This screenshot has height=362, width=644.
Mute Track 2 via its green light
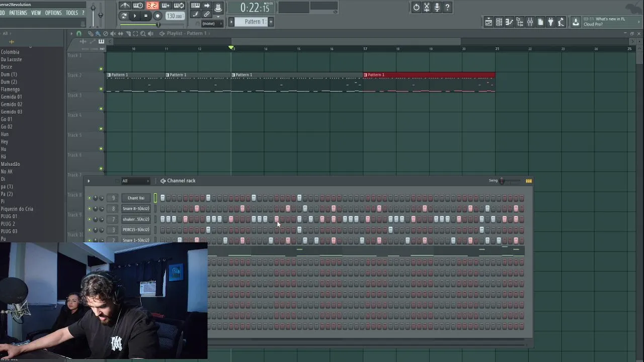(101, 89)
